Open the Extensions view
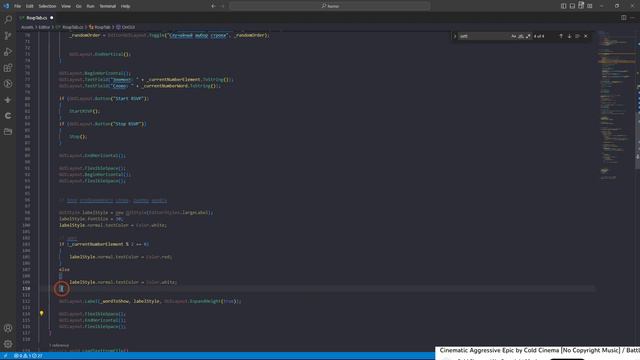This screenshot has height=360, width=640. tap(8, 68)
